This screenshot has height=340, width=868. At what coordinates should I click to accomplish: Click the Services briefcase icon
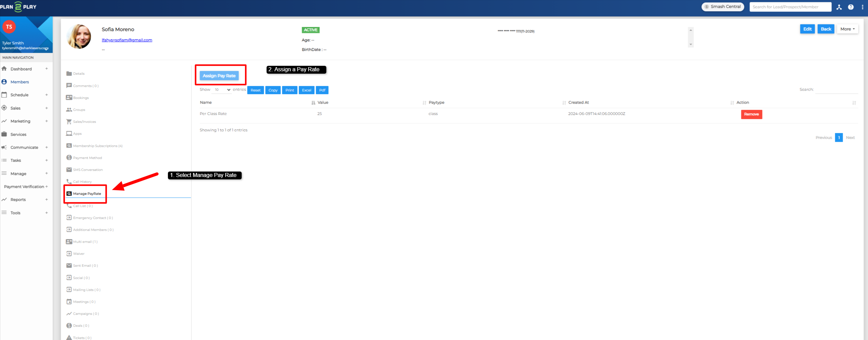pos(4,134)
